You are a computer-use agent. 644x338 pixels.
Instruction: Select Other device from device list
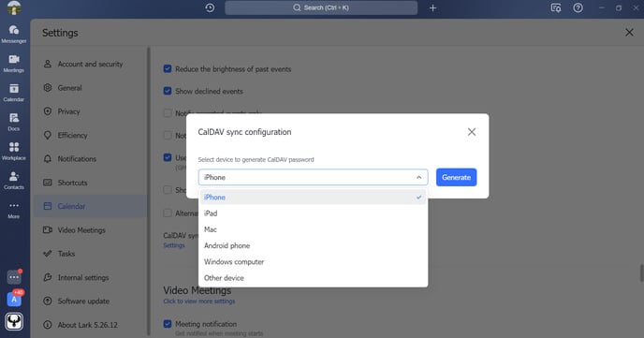coord(313,278)
